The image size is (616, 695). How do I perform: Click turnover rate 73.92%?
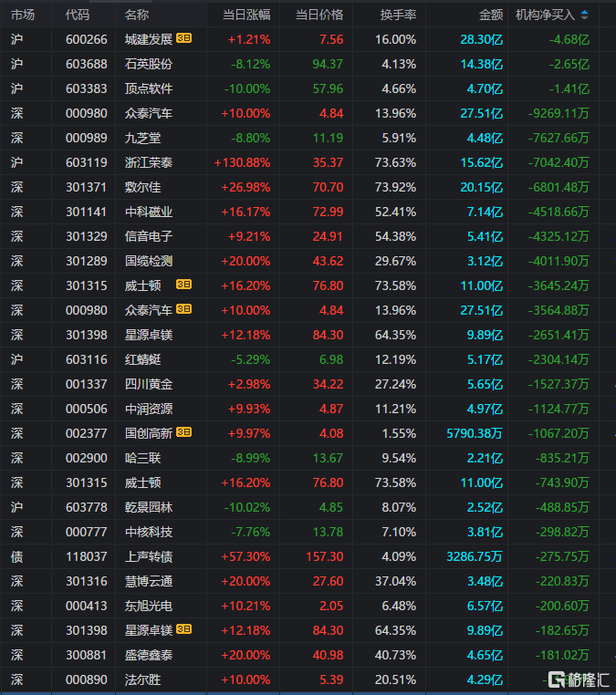pos(395,187)
